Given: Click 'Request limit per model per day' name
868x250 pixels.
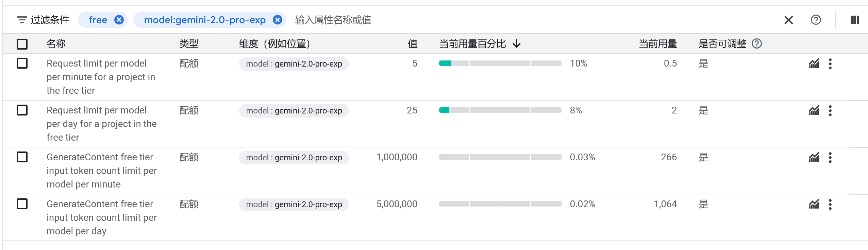Looking at the screenshot, I should [102, 124].
